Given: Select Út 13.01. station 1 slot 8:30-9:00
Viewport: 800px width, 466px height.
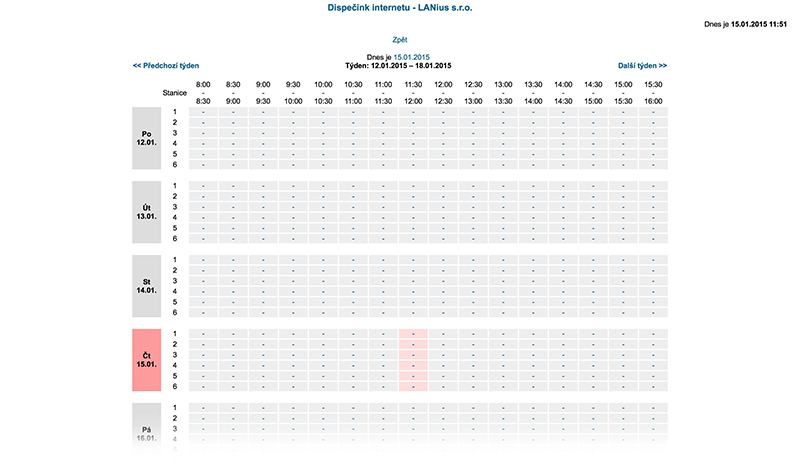Looking at the screenshot, I should point(233,186).
